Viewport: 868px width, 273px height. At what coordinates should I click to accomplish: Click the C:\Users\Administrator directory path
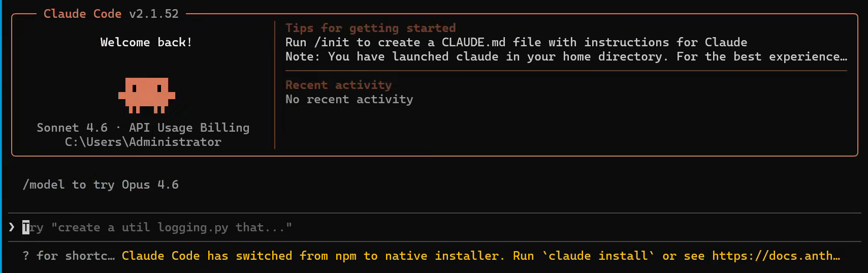[143, 142]
